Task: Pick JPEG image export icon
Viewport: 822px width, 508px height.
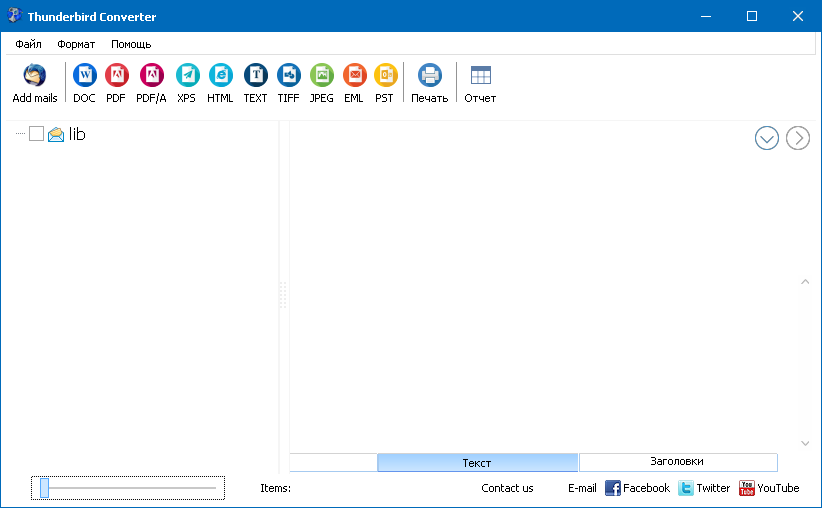Action: coord(322,75)
